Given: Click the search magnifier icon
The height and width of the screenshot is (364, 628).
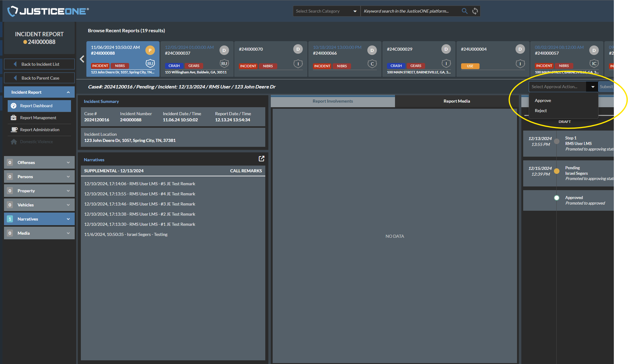Looking at the screenshot, I should point(464,11).
